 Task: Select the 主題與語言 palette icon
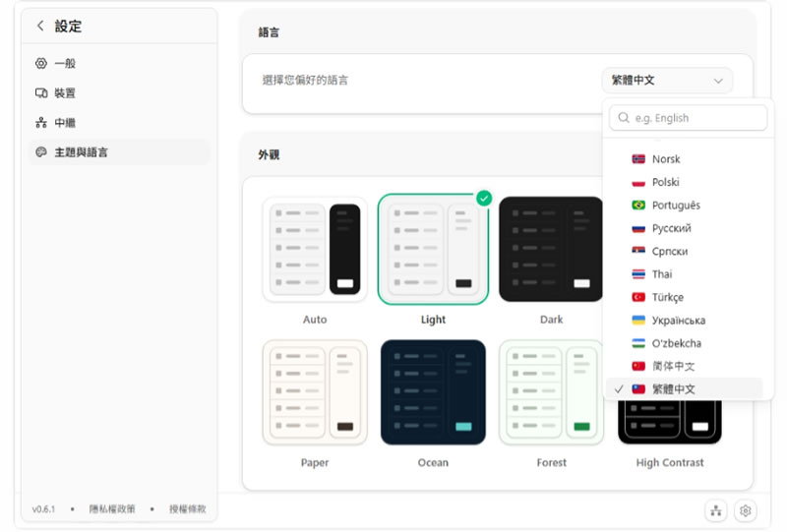coord(41,152)
